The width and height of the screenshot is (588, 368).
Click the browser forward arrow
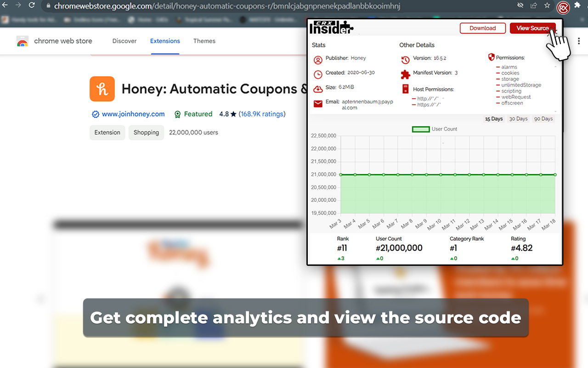point(18,6)
